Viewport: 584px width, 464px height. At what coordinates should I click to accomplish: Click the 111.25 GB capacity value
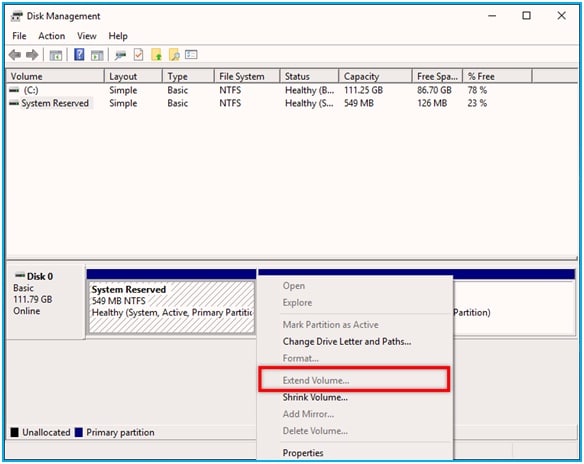point(363,90)
